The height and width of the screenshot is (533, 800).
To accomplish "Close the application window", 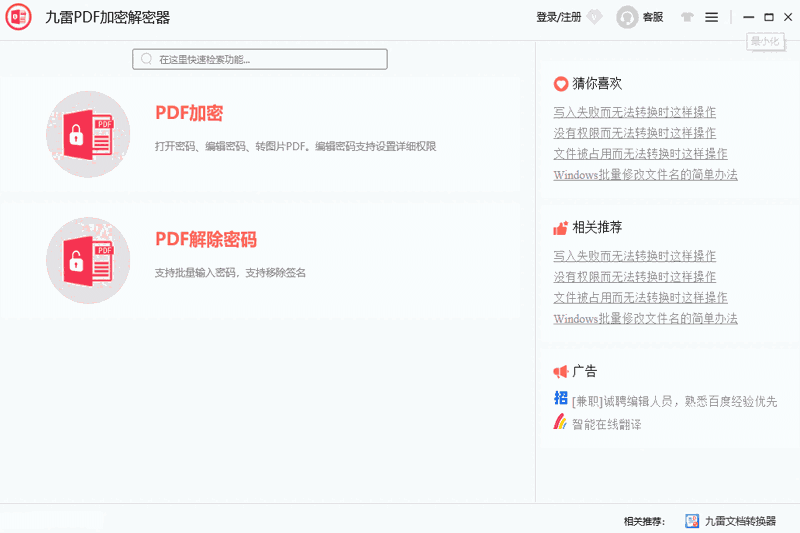I will click(788, 17).
